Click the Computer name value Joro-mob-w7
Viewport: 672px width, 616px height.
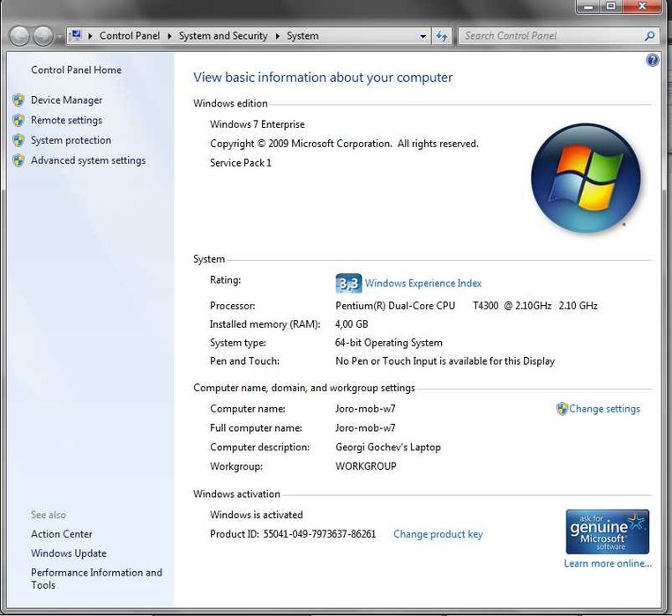(x=365, y=409)
